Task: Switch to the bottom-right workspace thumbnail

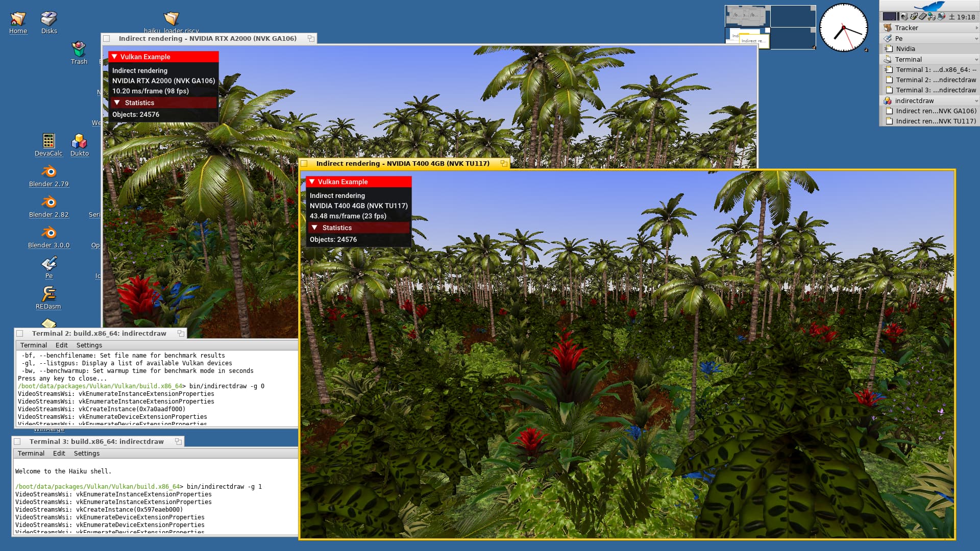Action: click(x=793, y=38)
